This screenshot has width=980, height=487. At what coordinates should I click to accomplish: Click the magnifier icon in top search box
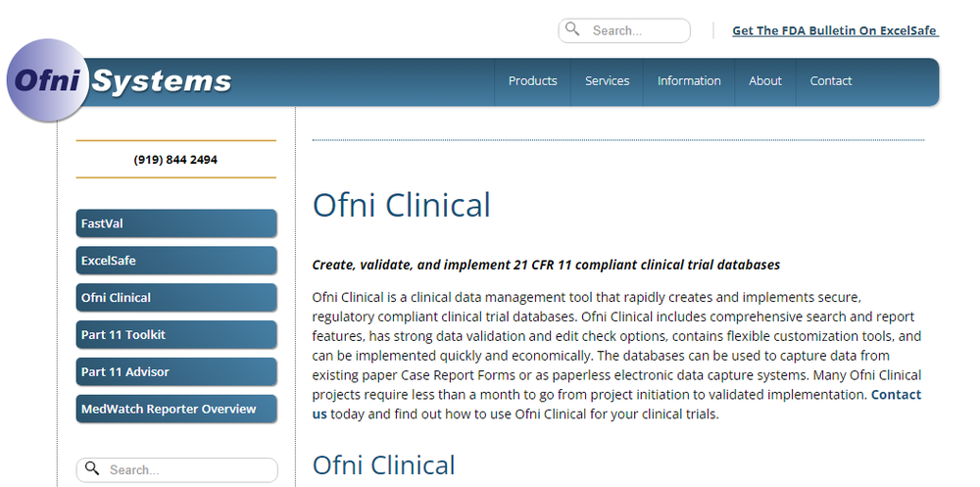572,28
